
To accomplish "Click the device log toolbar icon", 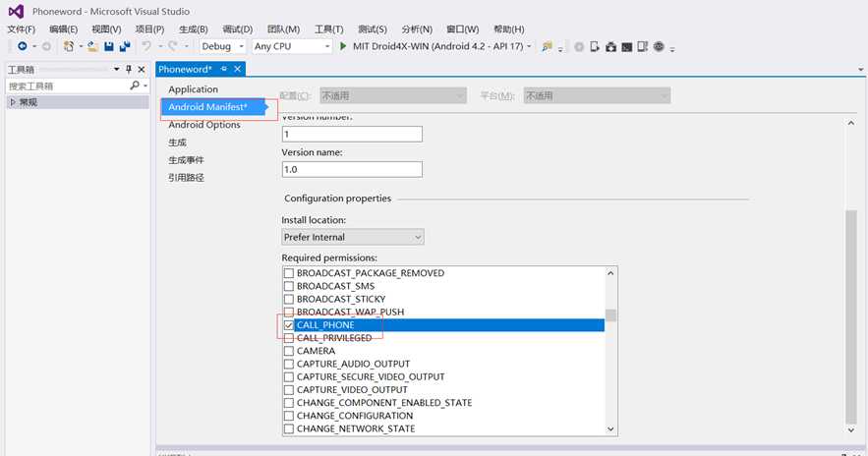I will click(643, 46).
